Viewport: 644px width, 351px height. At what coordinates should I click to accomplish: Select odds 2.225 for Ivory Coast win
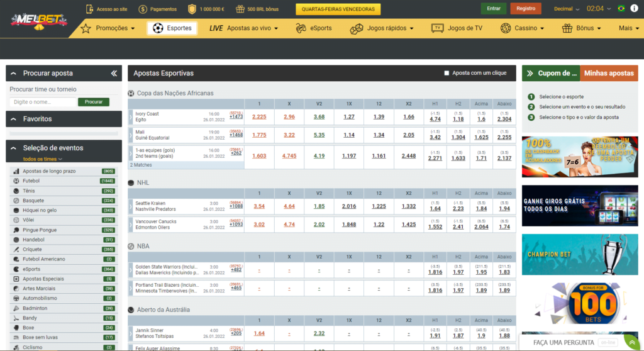[x=259, y=117]
